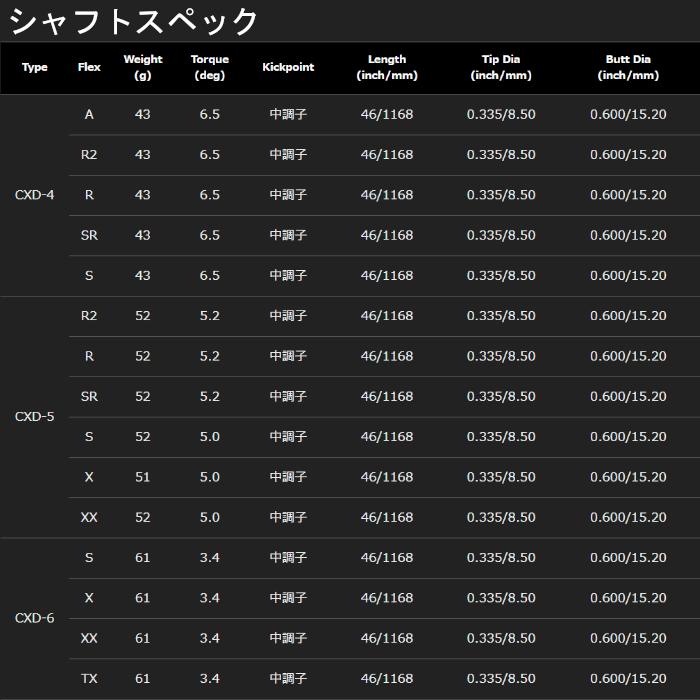This screenshot has width=700, height=700.
Task: Click the A flex cell
Action: pyautogui.click(x=89, y=114)
